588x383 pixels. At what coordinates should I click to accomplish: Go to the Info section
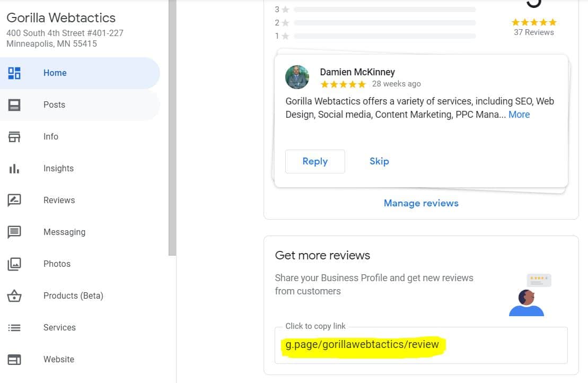(x=80, y=137)
